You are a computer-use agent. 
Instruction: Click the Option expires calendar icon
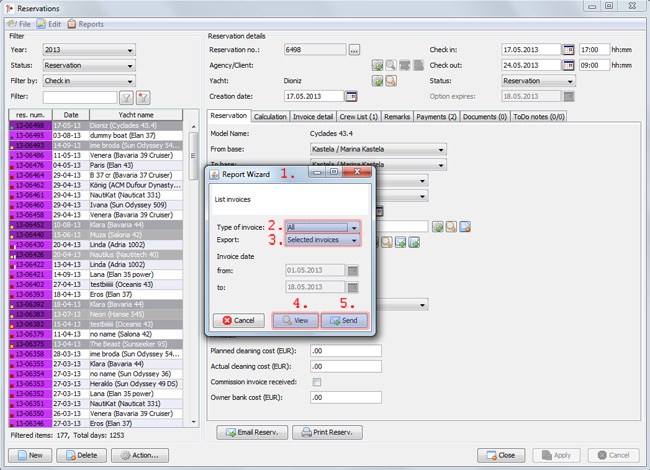[568, 97]
